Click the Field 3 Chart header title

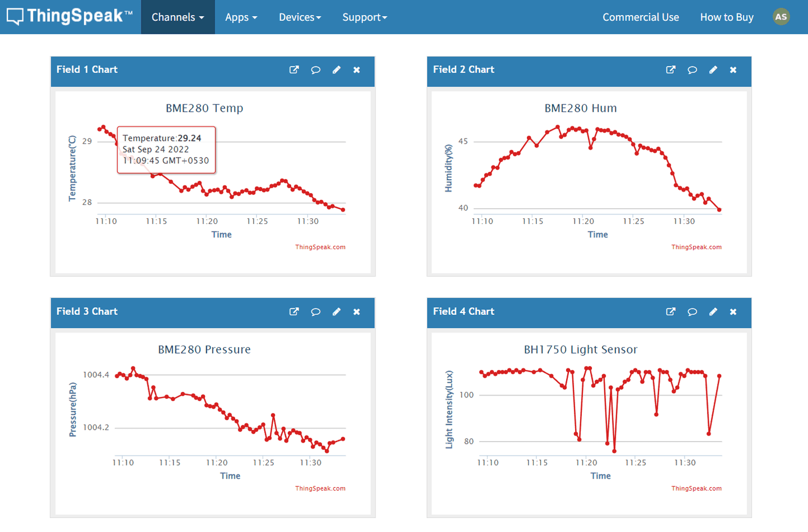tap(87, 311)
